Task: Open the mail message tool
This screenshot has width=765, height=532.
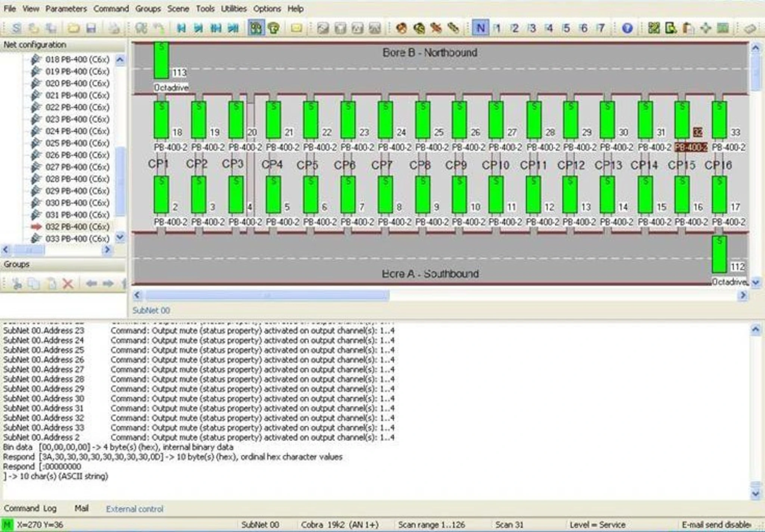Action: coord(296,28)
